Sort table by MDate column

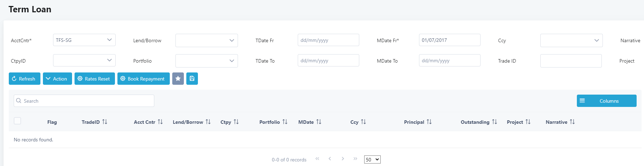click(x=319, y=122)
